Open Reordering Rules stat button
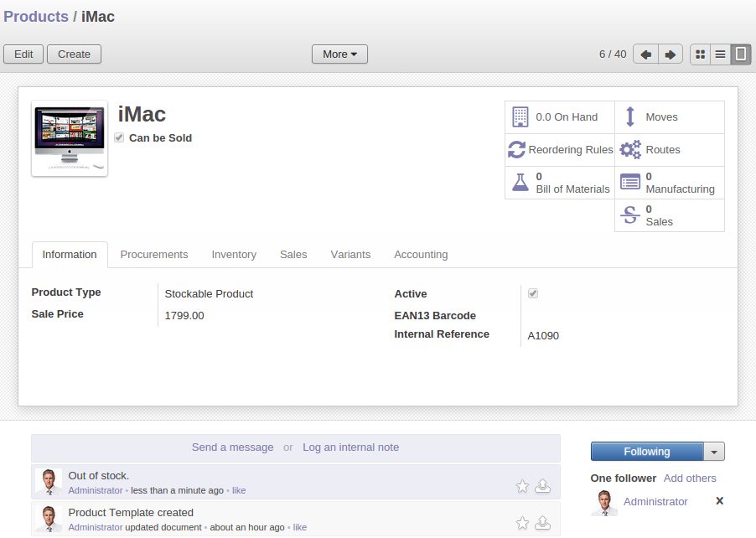The width and height of the screenshot is (756, 538). click(x=560, y=150)
